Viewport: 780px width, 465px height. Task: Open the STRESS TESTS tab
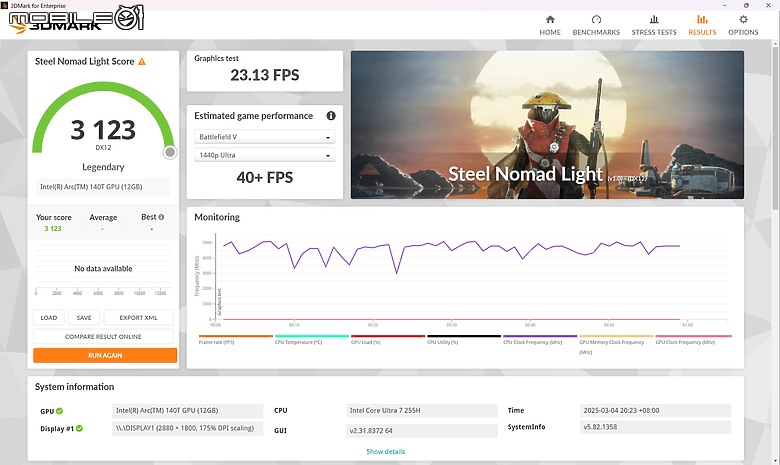click(654, 25)
